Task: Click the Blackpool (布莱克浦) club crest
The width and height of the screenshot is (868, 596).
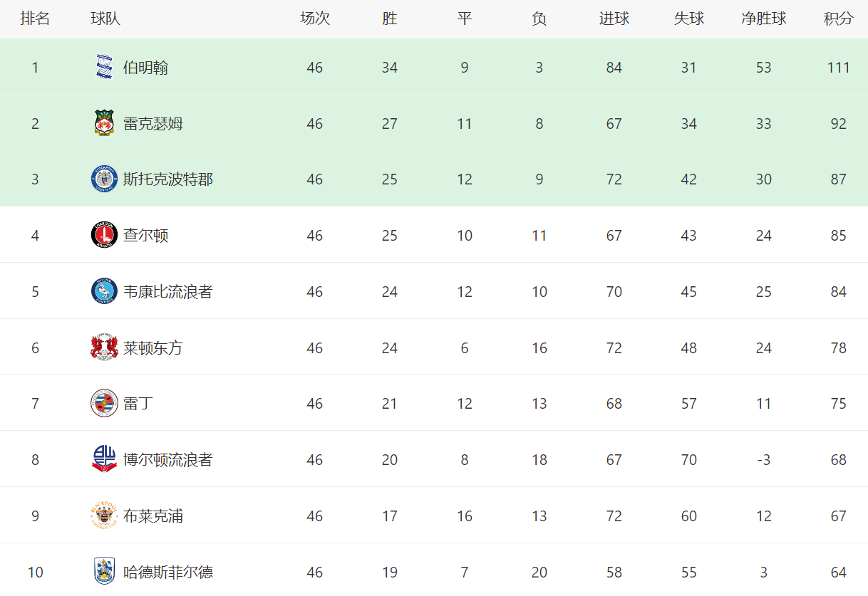Action: point(104,516)
